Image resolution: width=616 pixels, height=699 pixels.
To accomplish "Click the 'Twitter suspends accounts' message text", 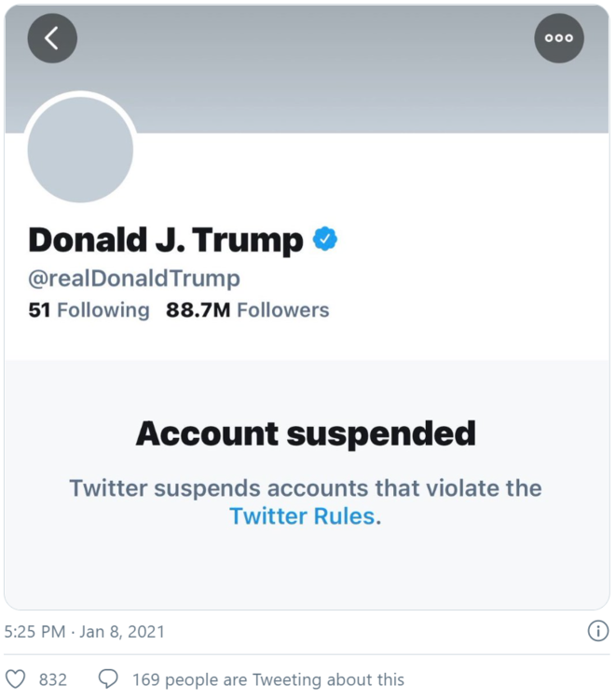I will point(306,487).
